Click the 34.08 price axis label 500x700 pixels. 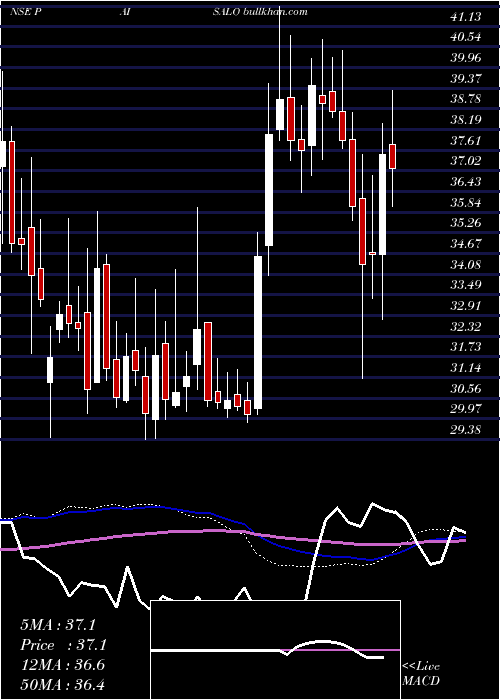(466, 265)
